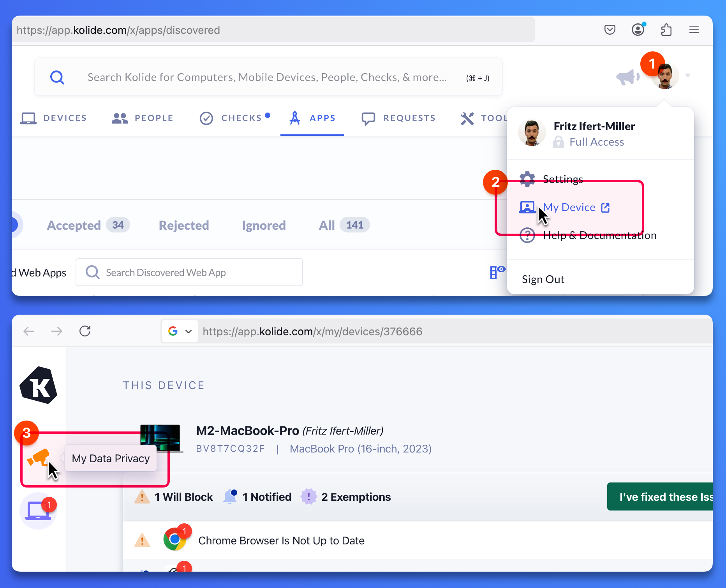Screen dimensions: 726x588
Task: Expand the user avatar dropdown arrow
Action: pyautogui.click(x=688, y=76)
